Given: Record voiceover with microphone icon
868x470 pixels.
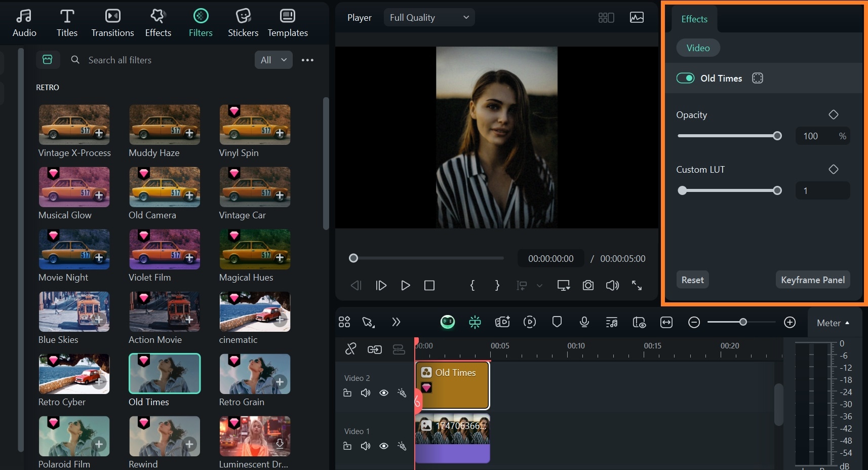Looking at the screenshot, I should click(x=584, y=322).
